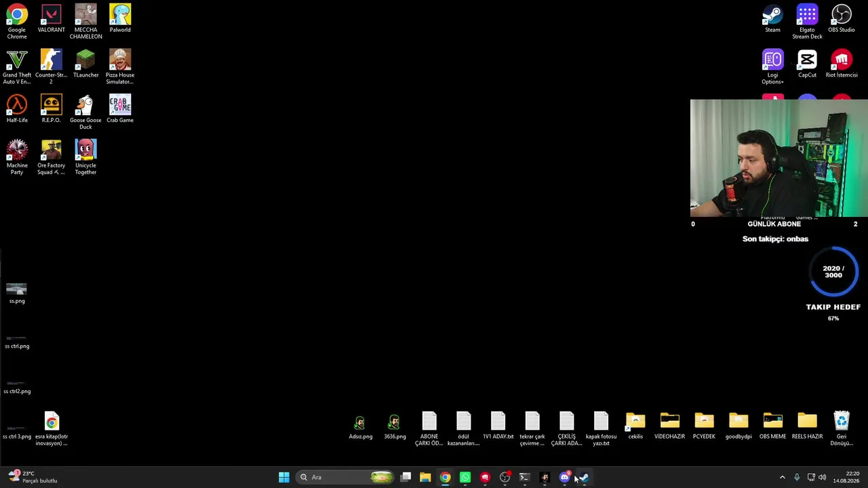Select the 3636.png image file

pyautogui.click(x=395, y=426)
